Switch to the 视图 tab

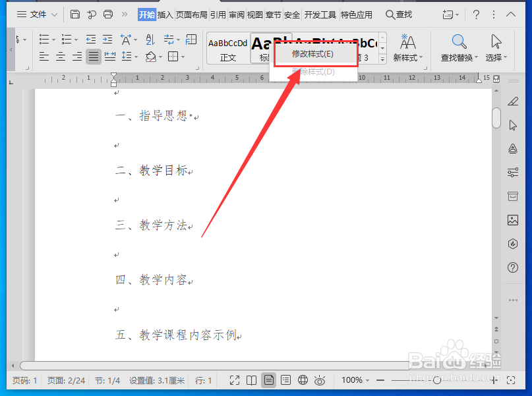[x=255, y=15]
